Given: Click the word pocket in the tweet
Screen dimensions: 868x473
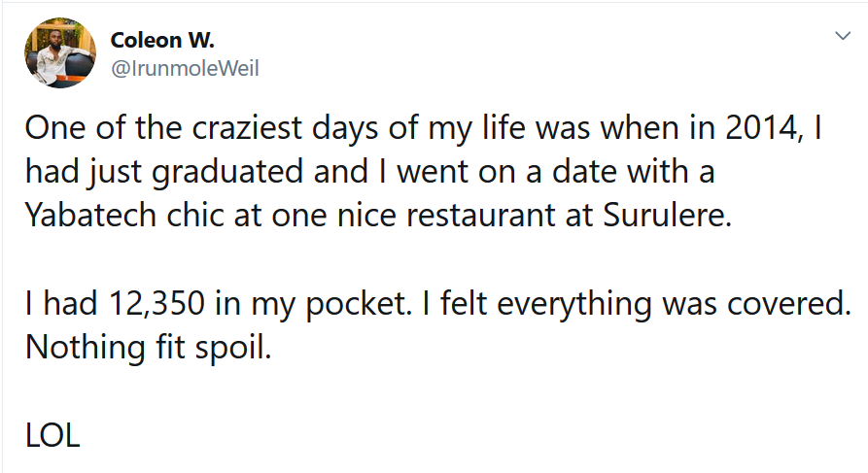Looking at the screenshot, I should point(359,304).
